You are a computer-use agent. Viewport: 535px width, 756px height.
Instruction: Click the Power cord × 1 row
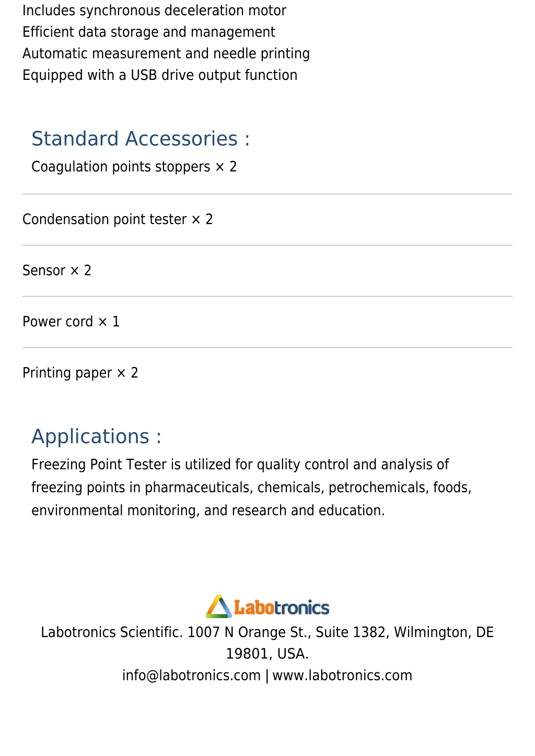coord(267,322)
